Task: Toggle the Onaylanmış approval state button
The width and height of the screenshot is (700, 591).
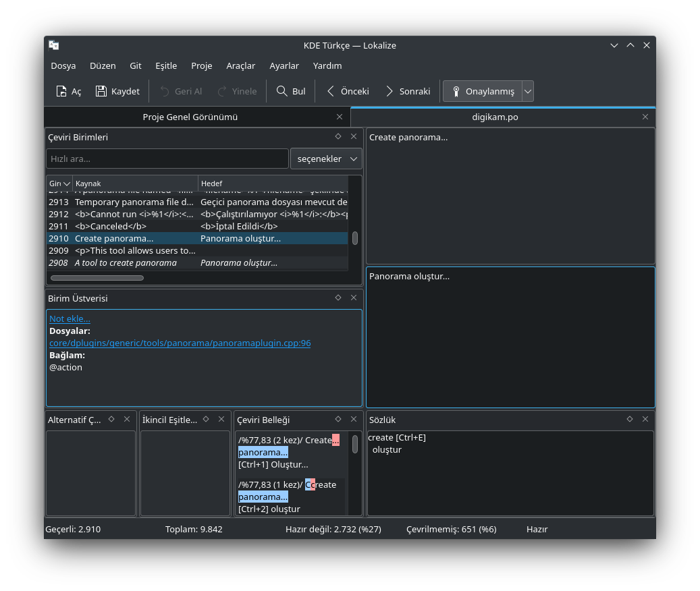Action: [482, 91]
